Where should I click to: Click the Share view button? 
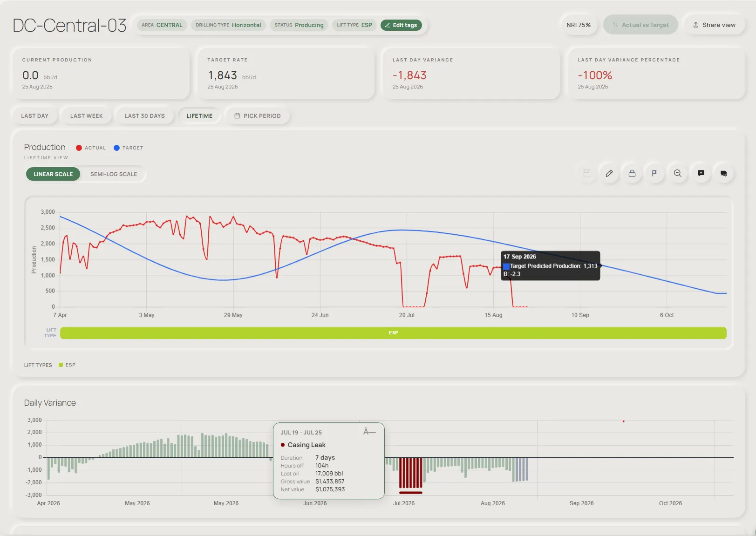715,25
